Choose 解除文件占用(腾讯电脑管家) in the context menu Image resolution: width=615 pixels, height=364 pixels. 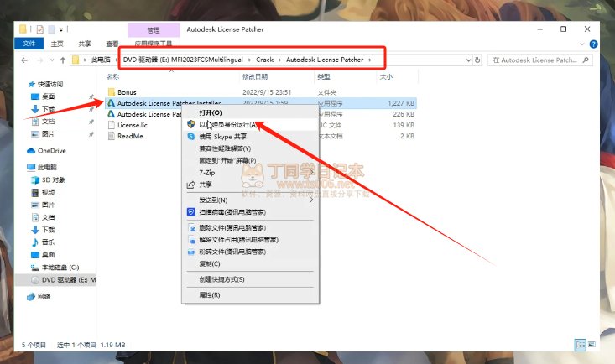(250, 240)
